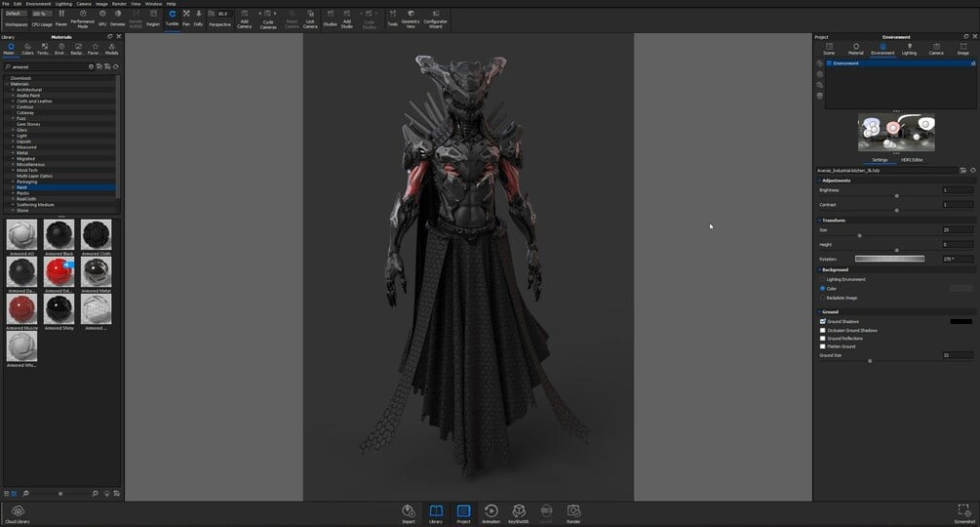Enable Occlusion Ground Shadows
Viewport: 980px width, 527px height.
pyautogui.click(x=822, y=330)
